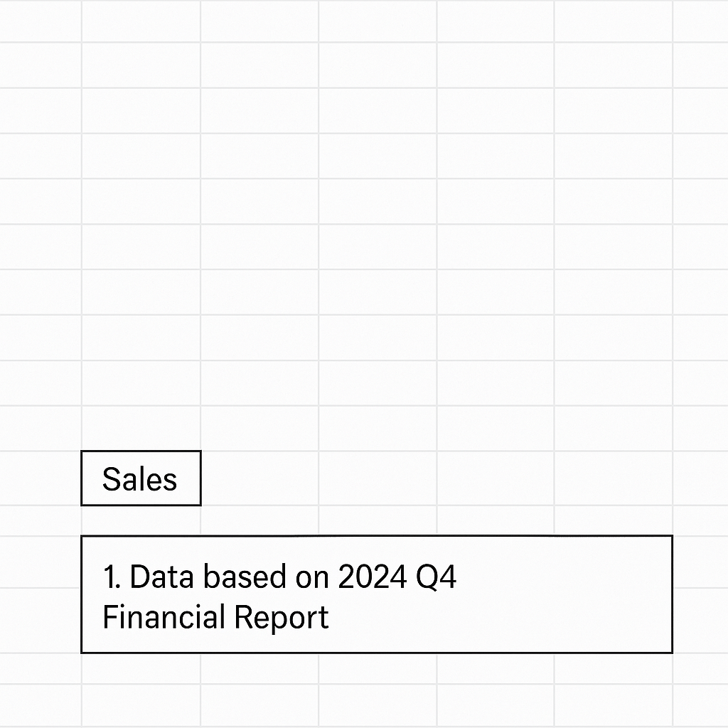The height and width of the screenshot is (728, 728).
Task: Select the top-right corner cell of the grid
Action: pyautogui.click(x=700, y=20)
